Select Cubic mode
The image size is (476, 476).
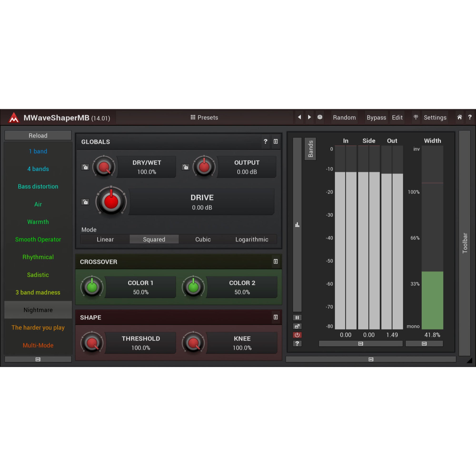click(203, 239)
